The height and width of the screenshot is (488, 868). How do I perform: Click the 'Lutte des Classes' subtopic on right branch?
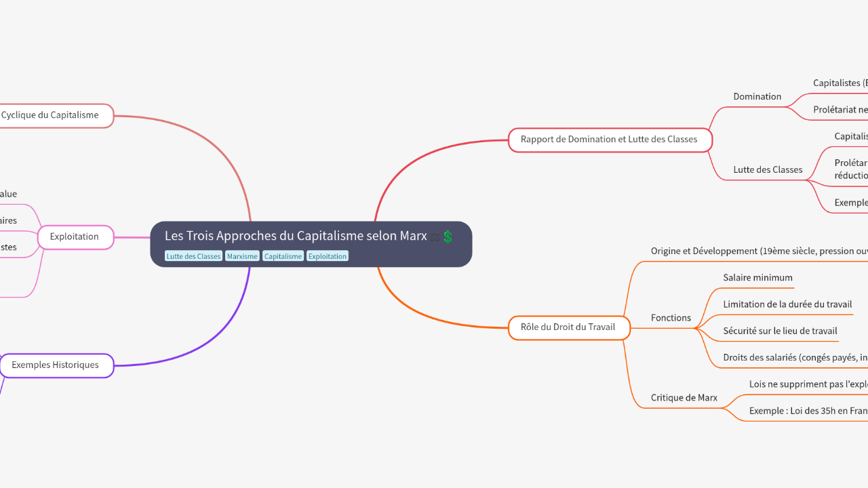(x=768, y=169)
